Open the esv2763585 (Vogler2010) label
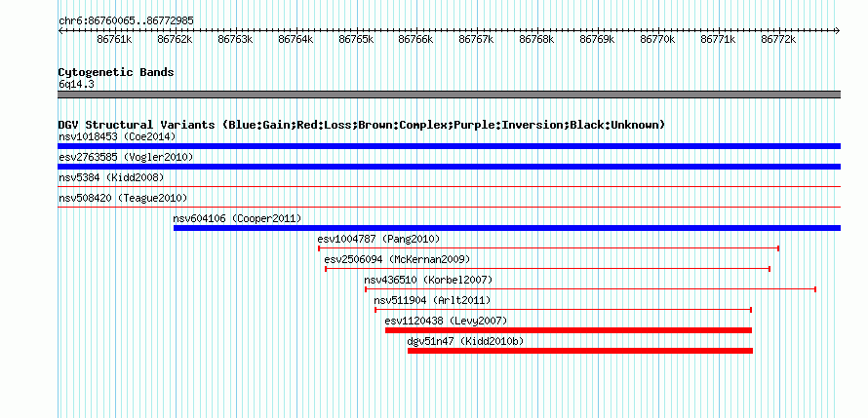868x418 pixels. coord(126,157)
